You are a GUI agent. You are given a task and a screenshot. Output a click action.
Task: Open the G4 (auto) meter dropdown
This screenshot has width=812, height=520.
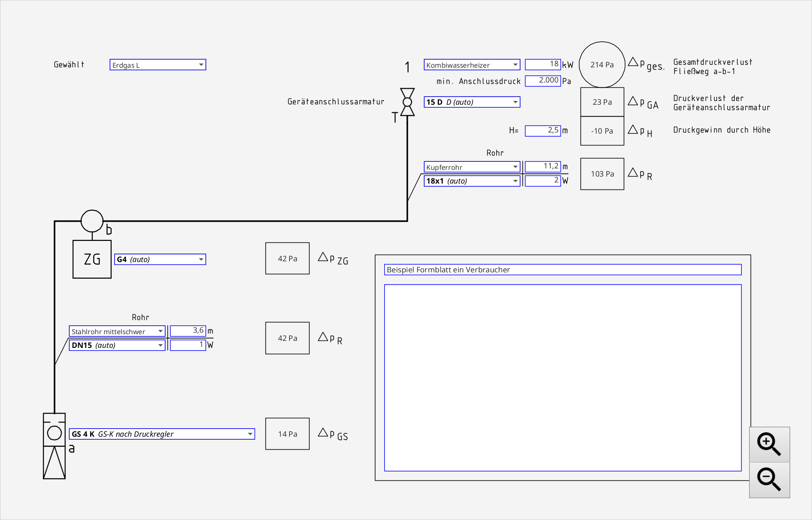[x=160, y=259]
